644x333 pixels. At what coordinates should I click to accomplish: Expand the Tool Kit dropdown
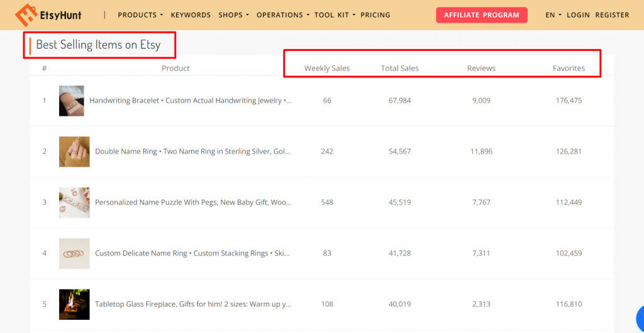335,15
